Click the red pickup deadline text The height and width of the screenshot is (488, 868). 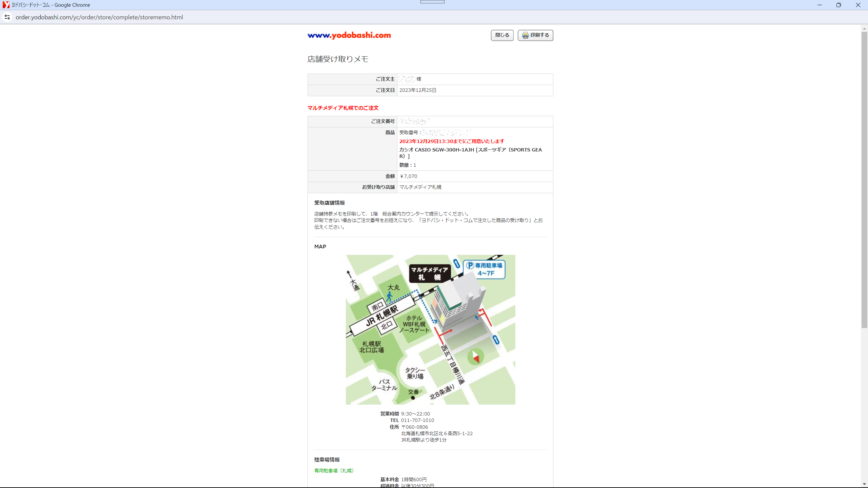point(452,141)
